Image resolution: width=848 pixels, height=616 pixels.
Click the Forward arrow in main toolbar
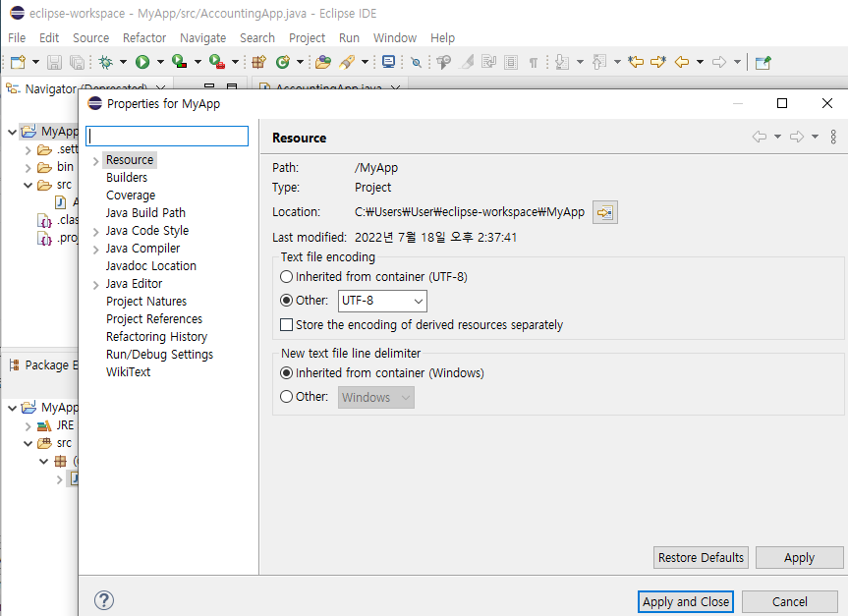(718, 62)
